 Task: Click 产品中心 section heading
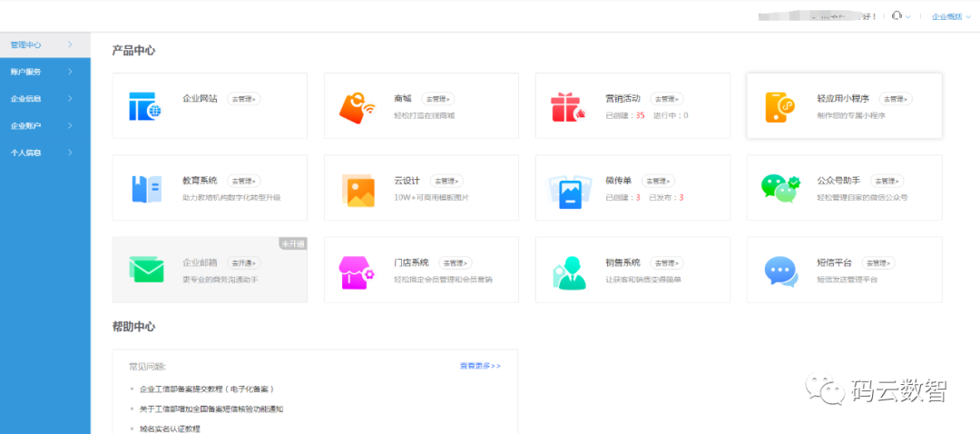133,51
